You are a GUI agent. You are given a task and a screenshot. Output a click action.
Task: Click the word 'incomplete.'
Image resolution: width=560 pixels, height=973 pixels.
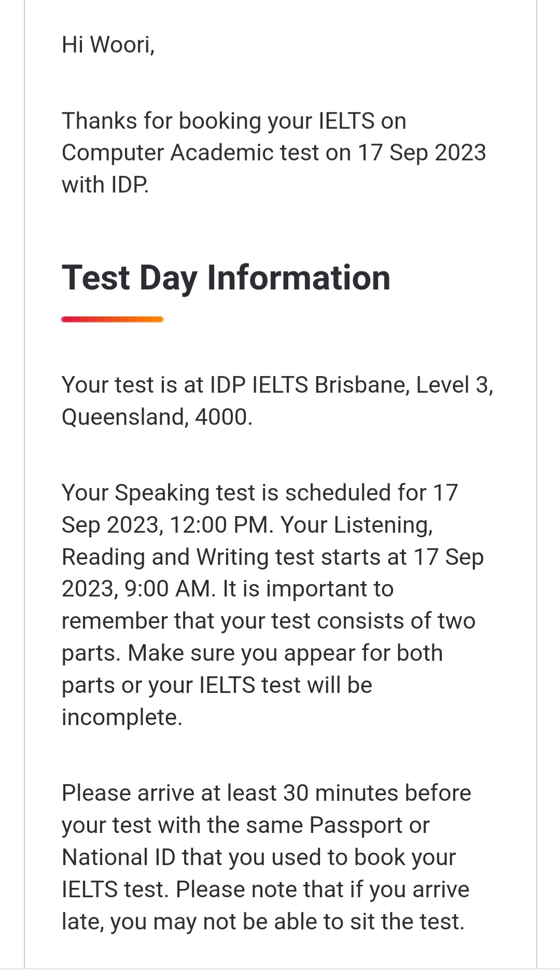[x=122, y=718]
